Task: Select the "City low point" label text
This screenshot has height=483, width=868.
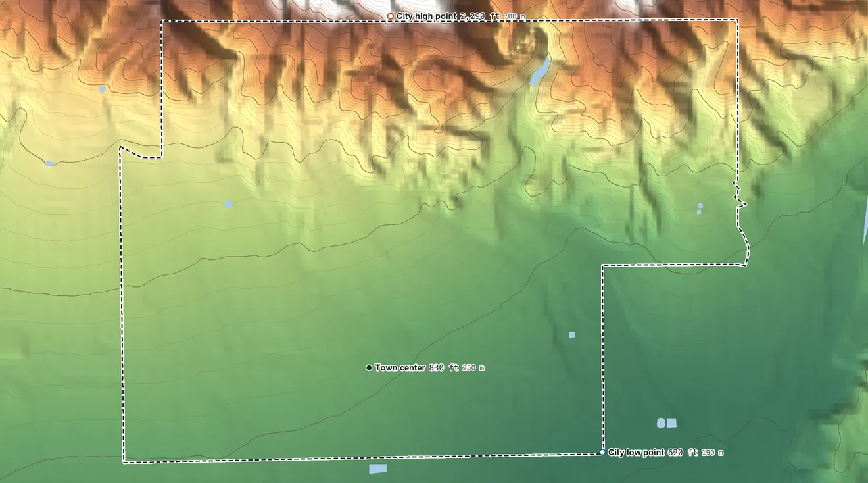Action: [x=637, y=453]
